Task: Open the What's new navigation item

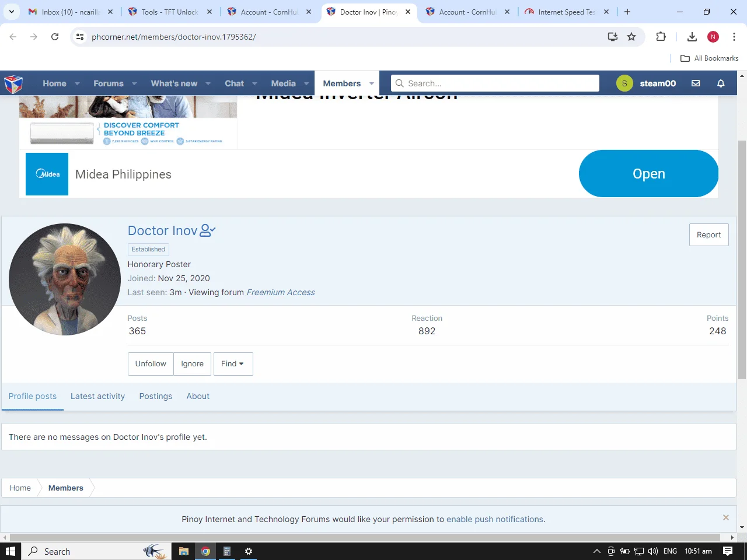Action: (x=174, y=83)
